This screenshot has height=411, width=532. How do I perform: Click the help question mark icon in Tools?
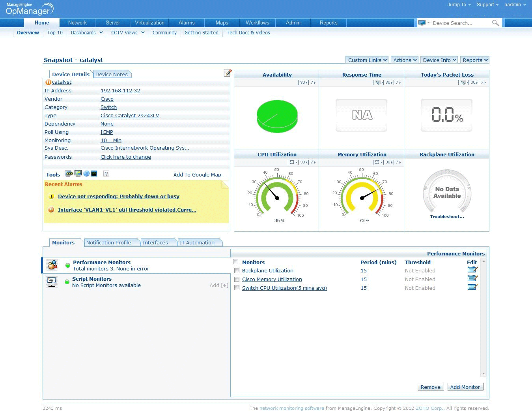[x=106, y=174]
